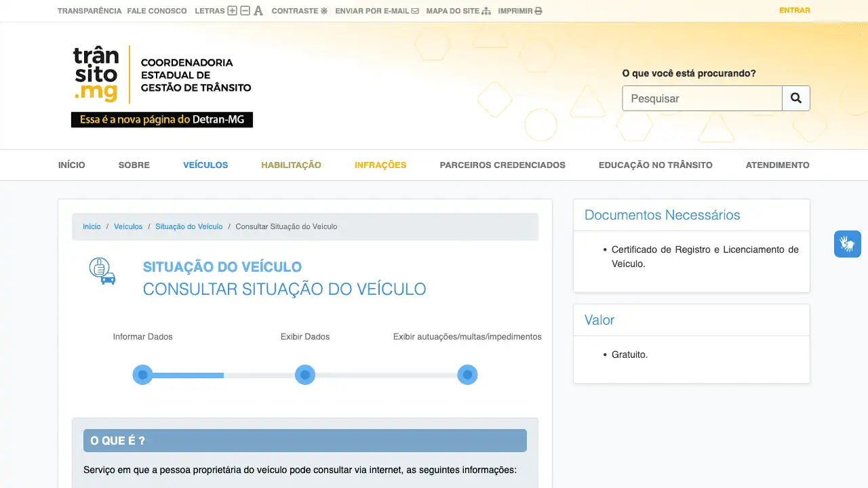Screen dimensions: 868x488
Task: Expand the Atendimento navigation menu
Action: point(777,165)
